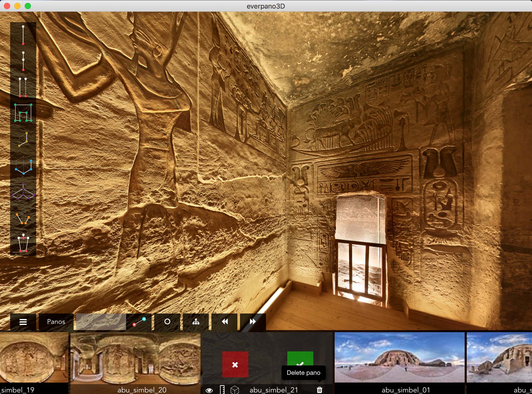
Task: Select the yellow corner angle tool
Action: 23,139
